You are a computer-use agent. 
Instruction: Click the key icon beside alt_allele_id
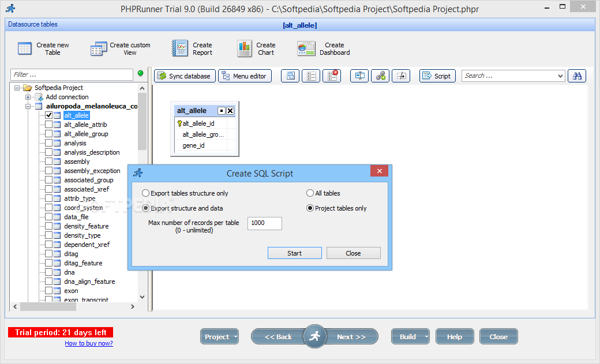coord(179,123)
